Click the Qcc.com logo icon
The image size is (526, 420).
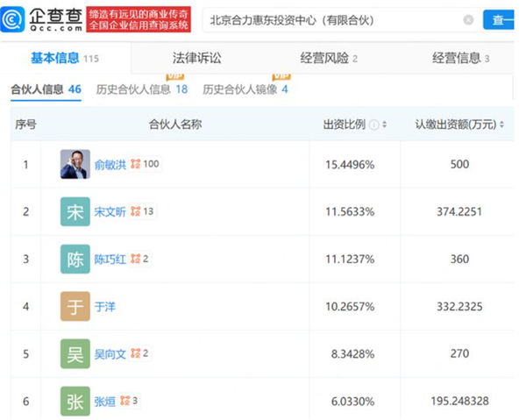13,19
